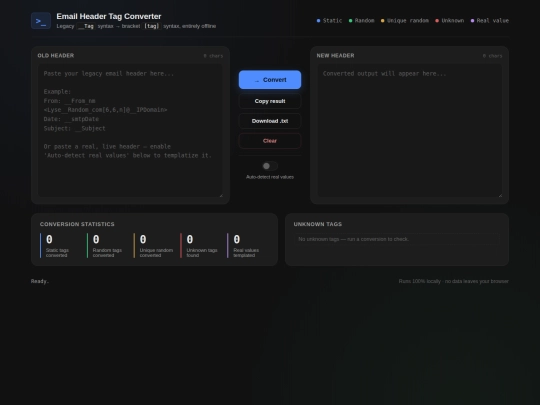Click the Convert button
This screenshot has width=540, height=405.
coord(270,80)
